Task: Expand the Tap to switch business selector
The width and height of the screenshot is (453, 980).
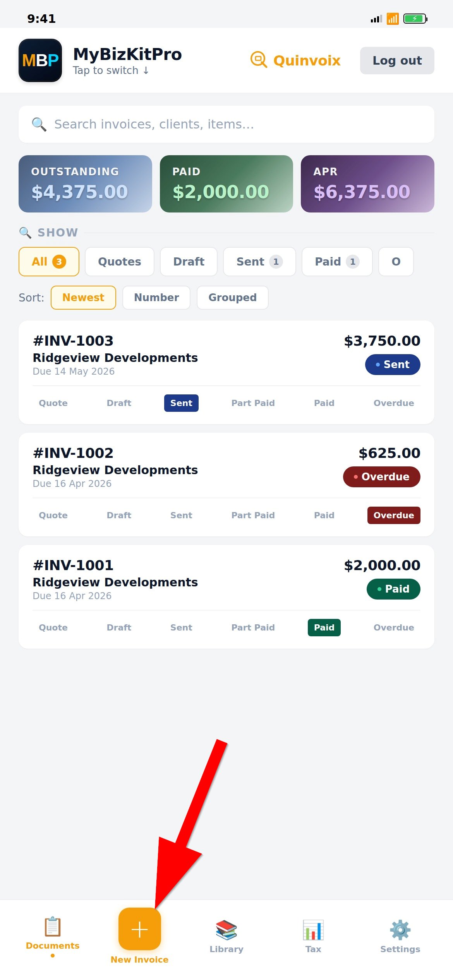Action: click(111, 70)
